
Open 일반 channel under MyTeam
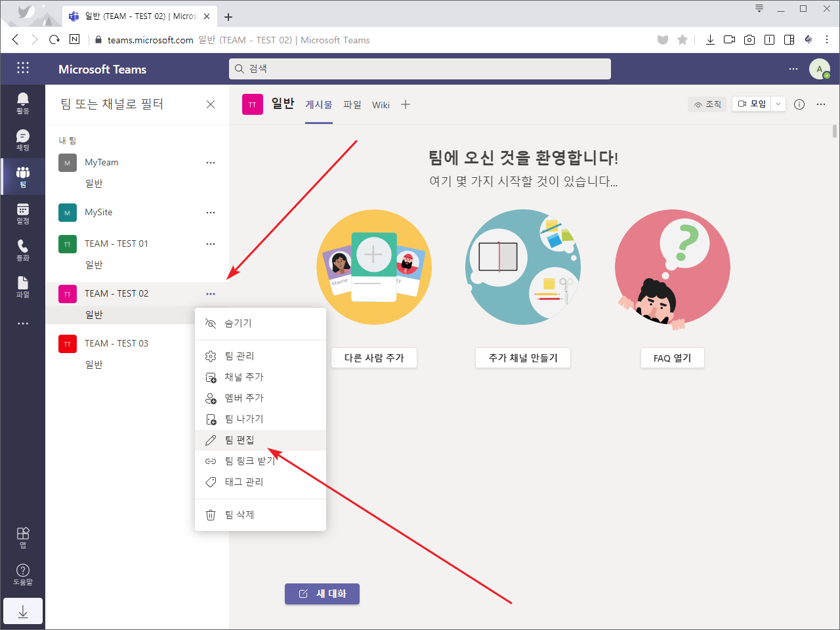click(94, 183)
